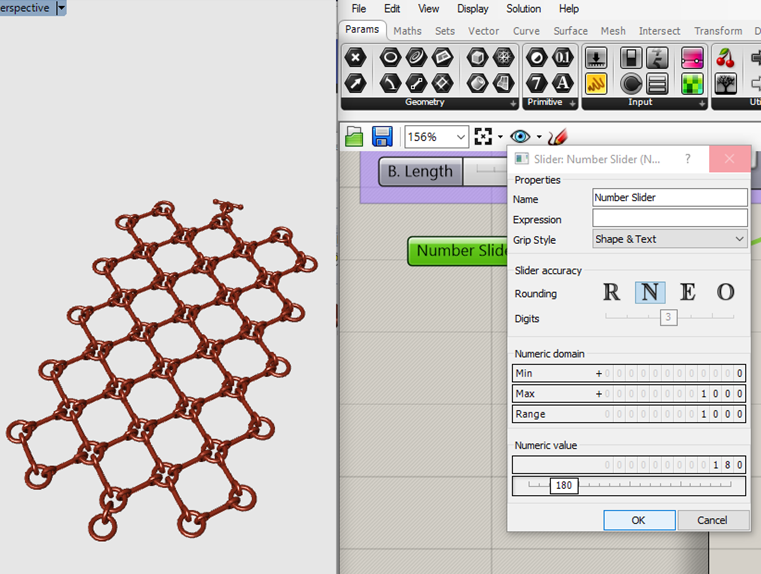Image resolution: width=761 pixels, height=574 pixels.
Task: Set rounding to E (even numbers)
Action: (687, 292)
